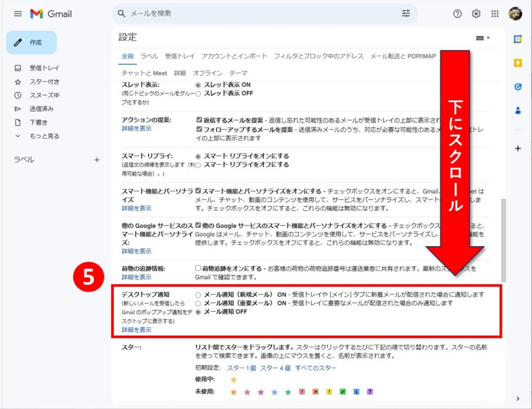Open the main menu hamburger icon
Screen dimensions: 532x409
18,14
